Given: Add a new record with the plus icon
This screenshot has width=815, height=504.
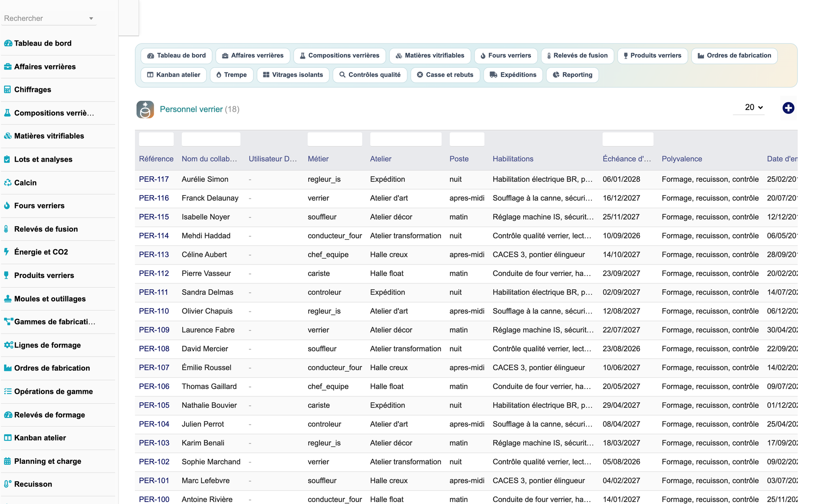Looking at the screenshot, I should point(788,108).
